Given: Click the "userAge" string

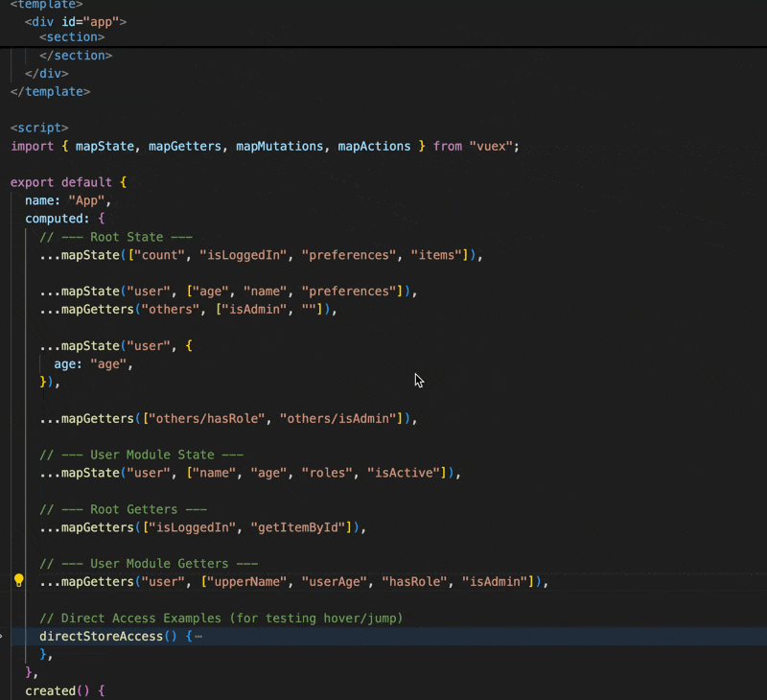Looking at the screenshot, I should click(x=334, y=582).
